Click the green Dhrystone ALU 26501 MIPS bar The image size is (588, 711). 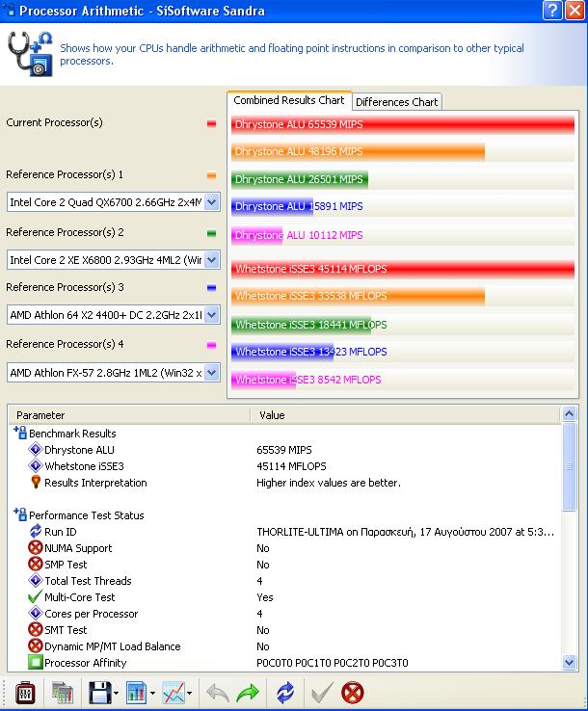[x=300, y=179]
